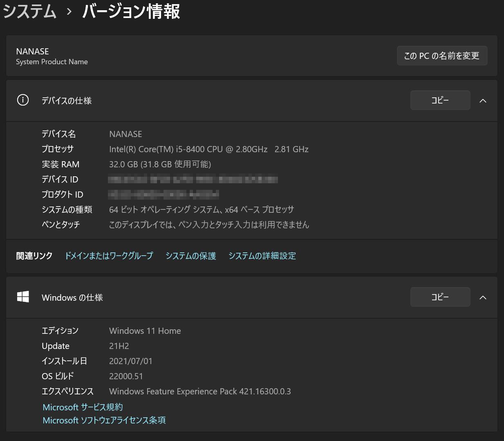Screen dimensions: 504x441
Task: Click the プロセッサ label
Action: [x=58, y=149]
